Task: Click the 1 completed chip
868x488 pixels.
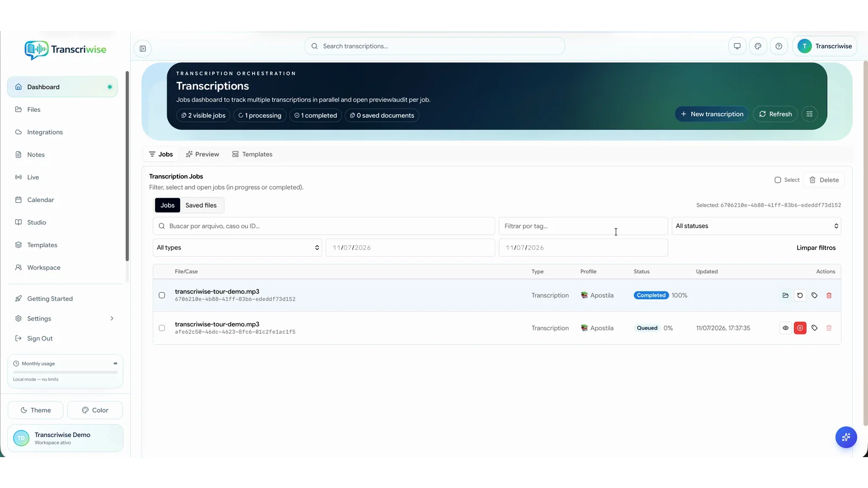Action: (316, 115)
